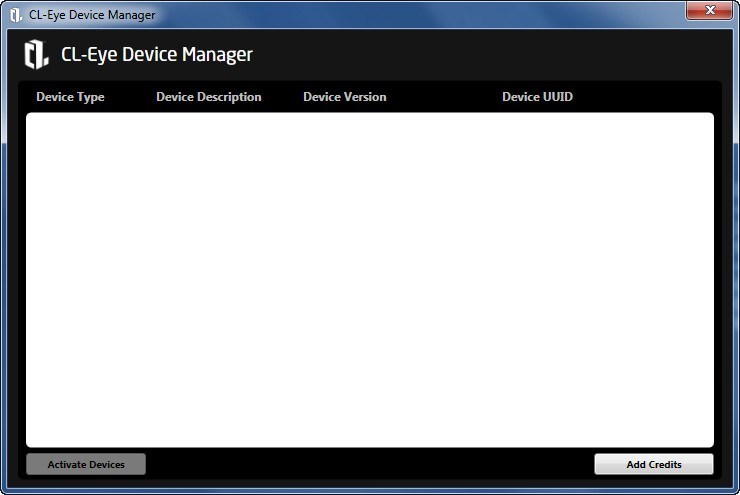Open Add Credits

[653, 464]
